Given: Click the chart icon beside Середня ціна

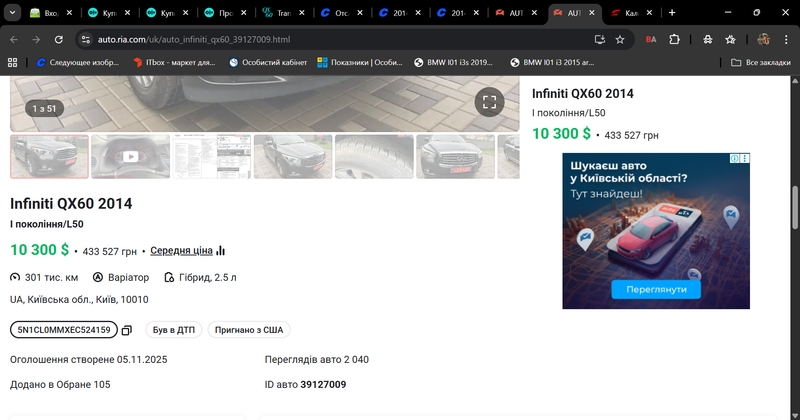Looking at the screenshot, I should pyautogui.click(x=220, y=251).
